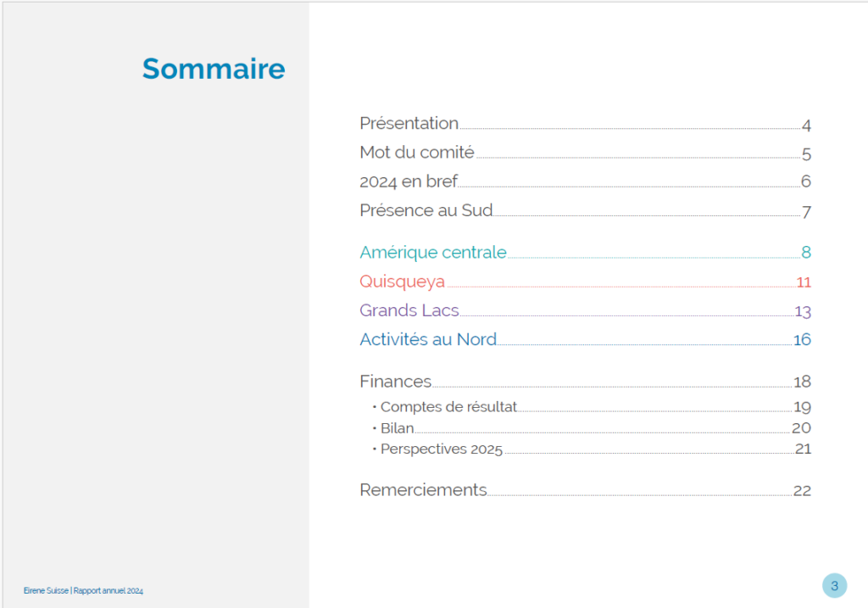Image resolution: width=868 pixels, height=608 pixels.
Task: Click page number 8 beside Amérique centrale
Action: pyautogui.click(x=806, y=252)
